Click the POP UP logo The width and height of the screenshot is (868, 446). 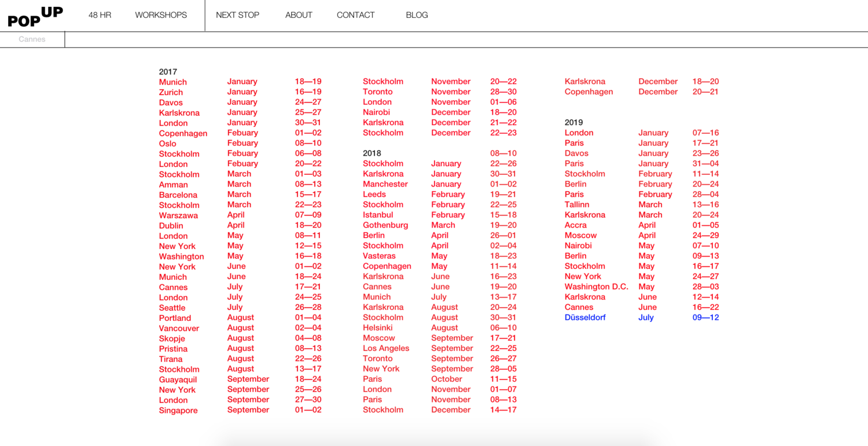click(x=35, y=17)
